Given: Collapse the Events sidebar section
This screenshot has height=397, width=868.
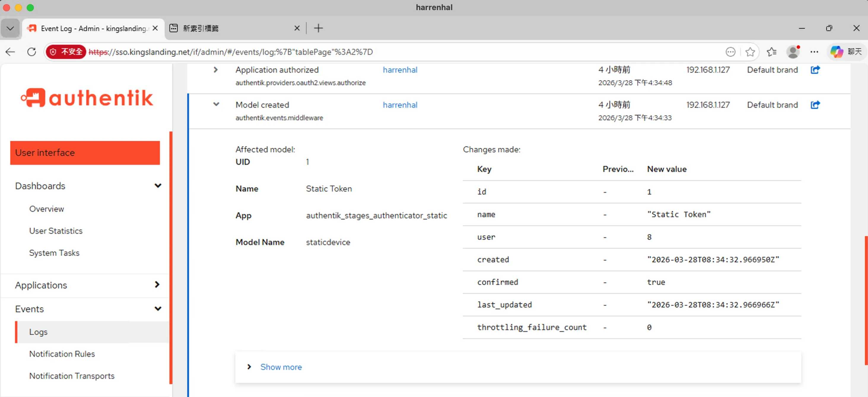Looking at the screenshot, I should point(158,309).
